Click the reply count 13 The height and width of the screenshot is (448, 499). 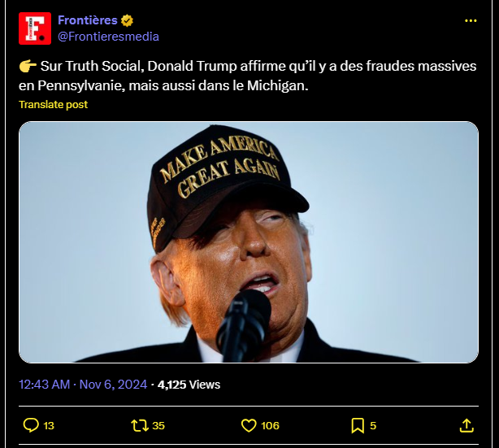point(49,425)
